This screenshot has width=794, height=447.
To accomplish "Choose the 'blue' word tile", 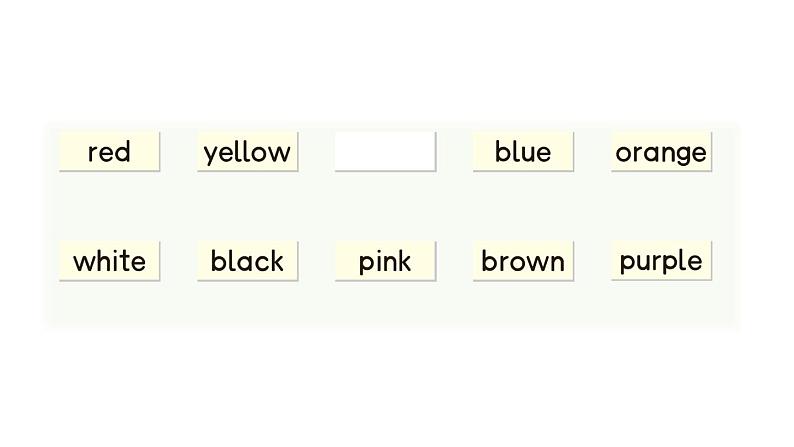I will 523,152.
